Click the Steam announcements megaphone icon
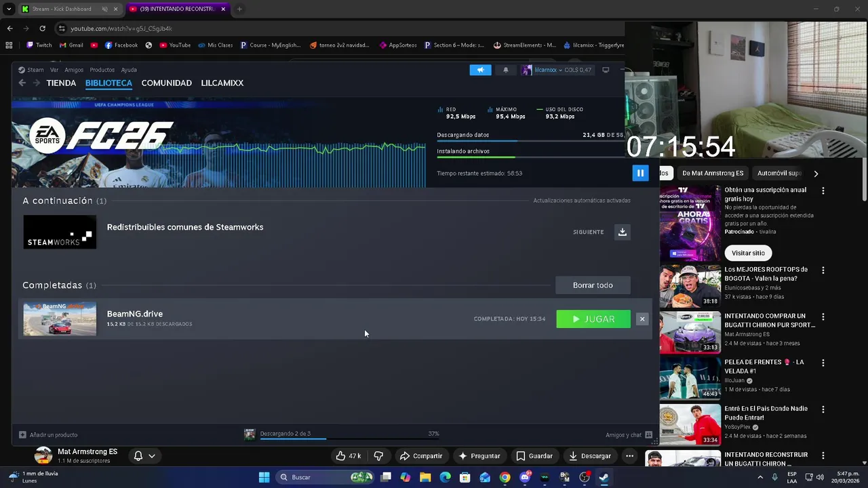Screen dimensions: 868x488 coord(480,70)
